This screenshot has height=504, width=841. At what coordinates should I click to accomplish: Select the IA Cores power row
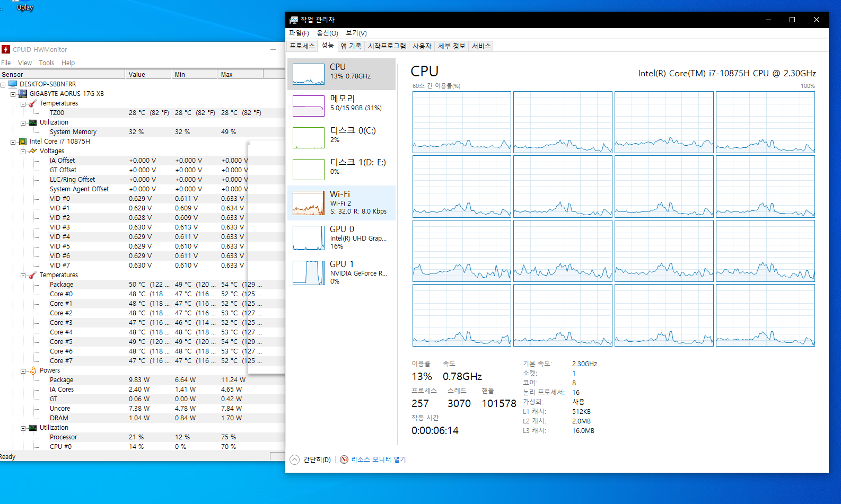pos(142,390)
